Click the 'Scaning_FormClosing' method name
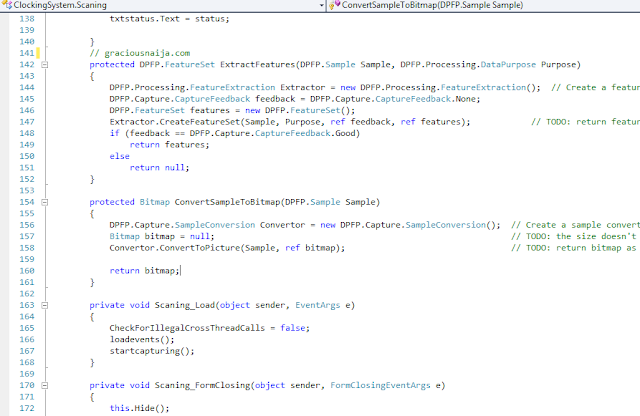The width and height of the screenshot is (640, 416). (202, 385)
